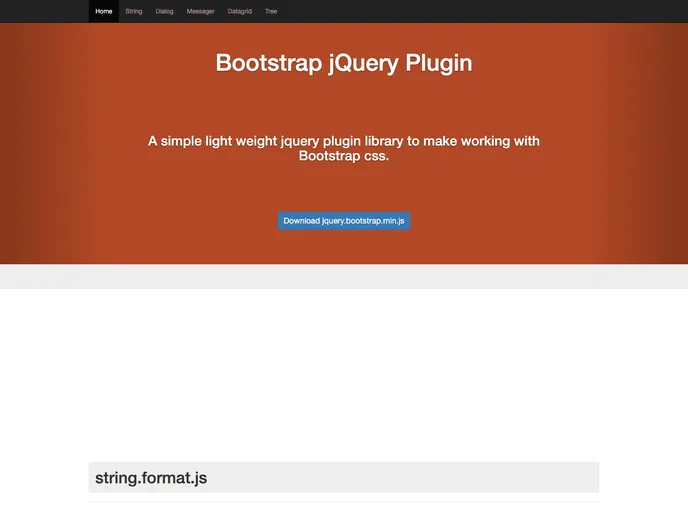The height and width of the screenshot is (512, 688).
Task: Select the Messager nav link
Action: [201, 11]
